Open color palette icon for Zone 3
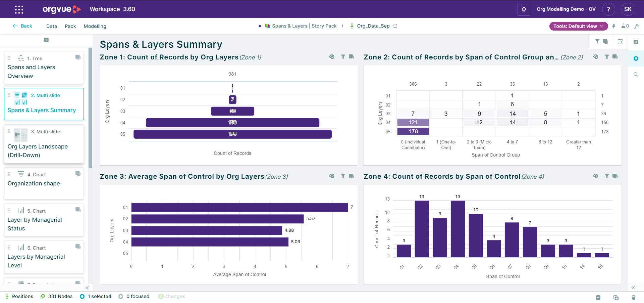This screenshot has height=303, width=644. click(332, 176)
